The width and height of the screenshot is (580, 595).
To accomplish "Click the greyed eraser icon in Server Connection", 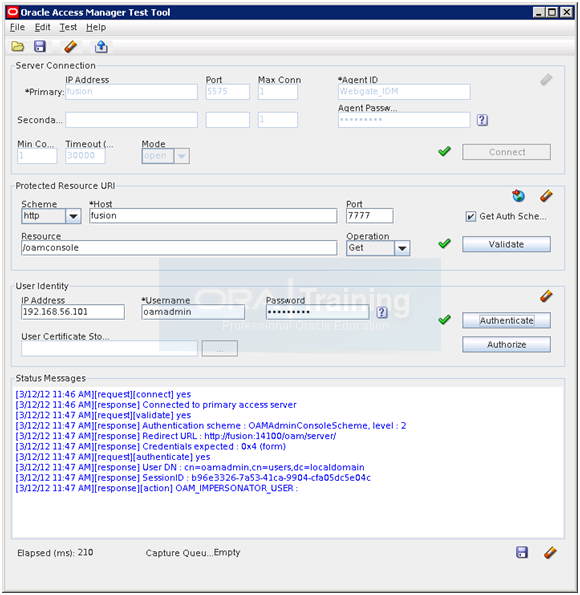I will [x=546, y=80].
